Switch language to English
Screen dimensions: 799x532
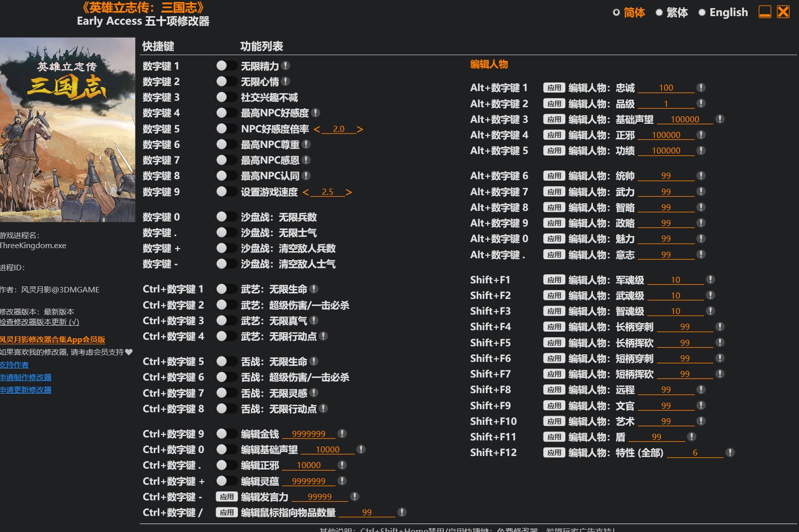coord(723,13)
